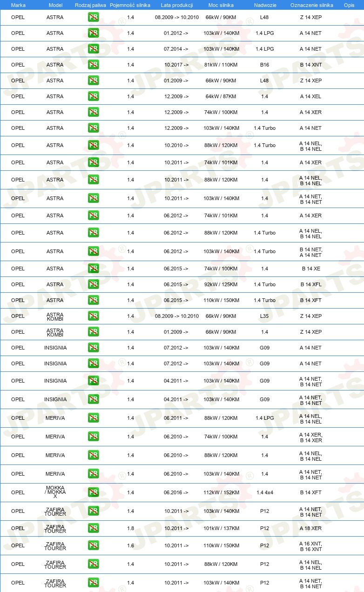Click the Moc silnika column header
Image resolution: width=364 pixels, height=592 pixels.
221,5
